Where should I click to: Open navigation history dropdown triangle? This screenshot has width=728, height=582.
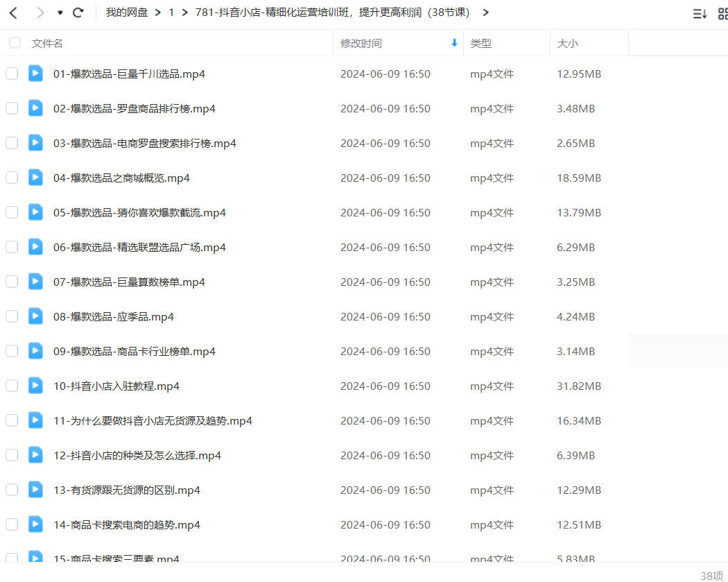[x=60, y=13]
